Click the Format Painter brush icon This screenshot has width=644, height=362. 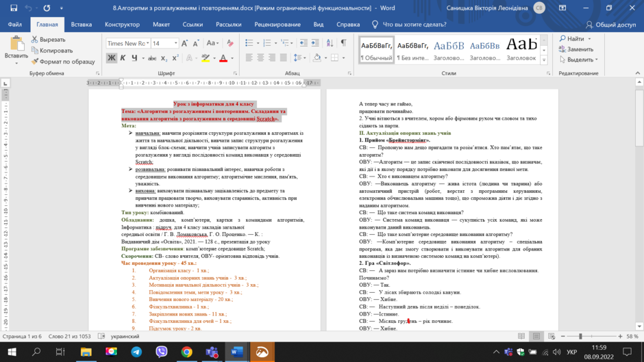(x=35, y=62)
